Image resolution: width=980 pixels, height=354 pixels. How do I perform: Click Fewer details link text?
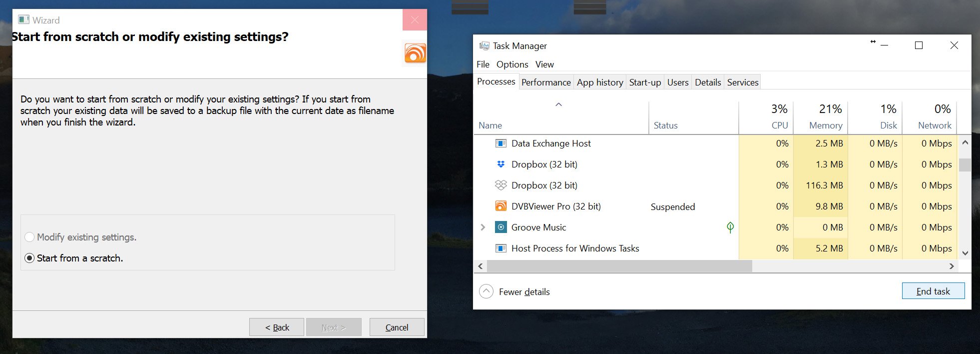[524, 291]
